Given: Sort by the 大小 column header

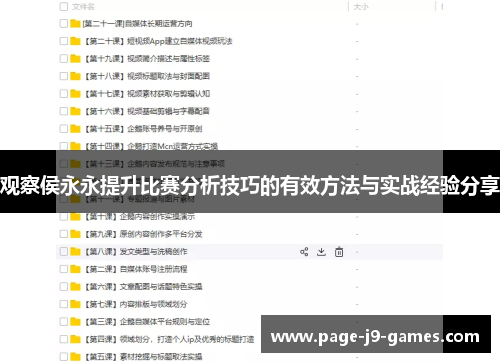Looking at the screenshot, I should [x=361, y=7].
